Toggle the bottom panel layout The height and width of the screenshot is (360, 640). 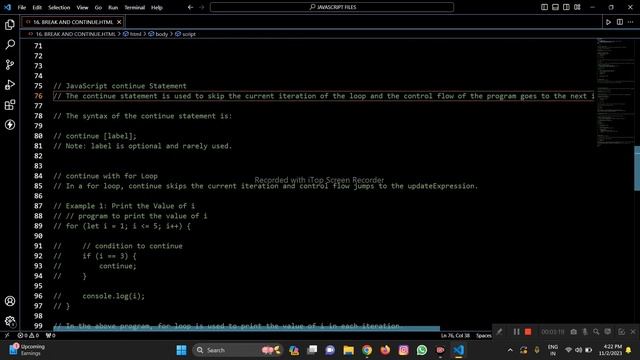555,7
